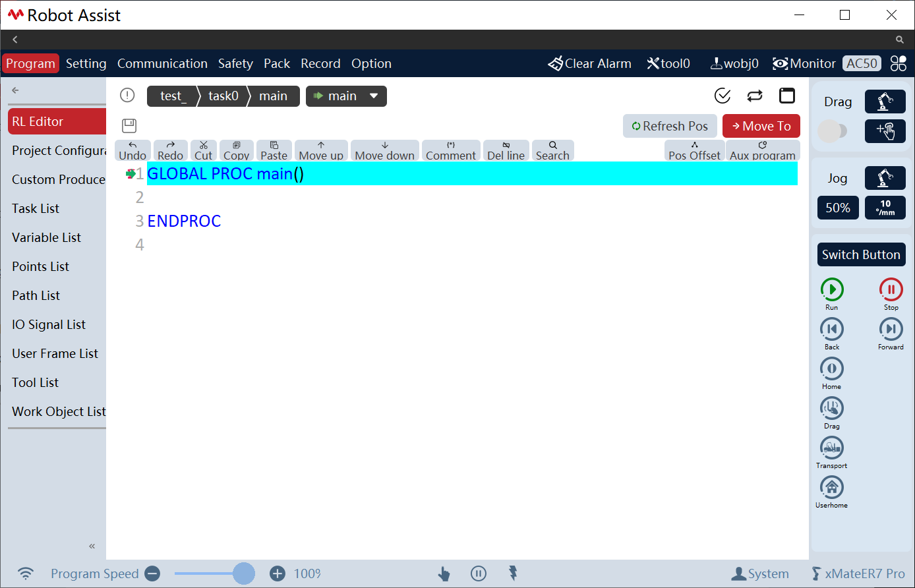Click the fullscreen window icon

(x=787, y=96)
